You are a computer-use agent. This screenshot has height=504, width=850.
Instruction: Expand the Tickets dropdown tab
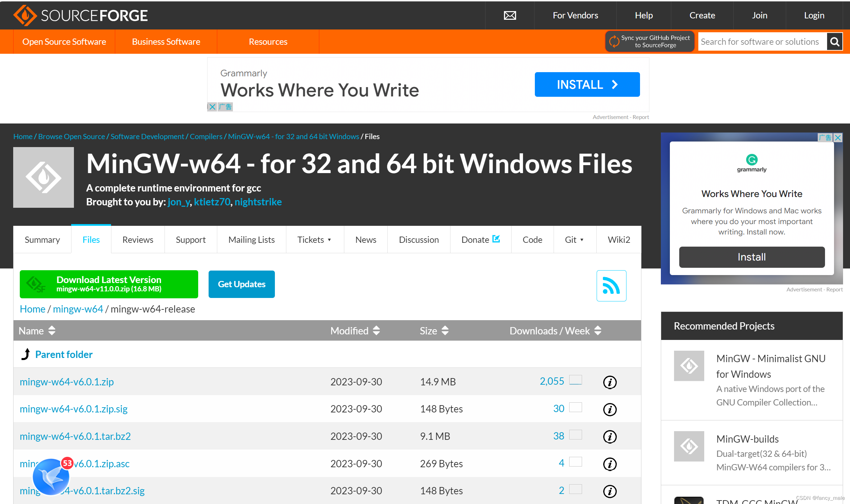(x=315, y=240)
